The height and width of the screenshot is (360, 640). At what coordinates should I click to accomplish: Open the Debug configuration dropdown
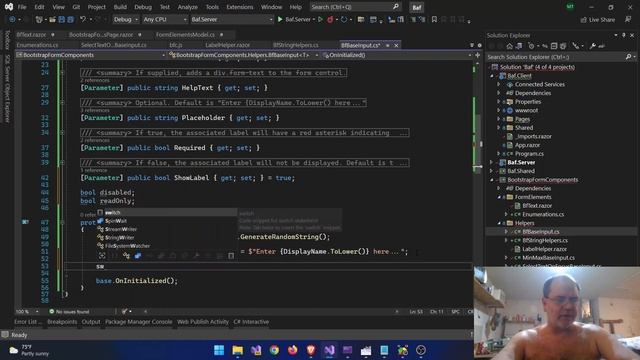coord(126,19)
